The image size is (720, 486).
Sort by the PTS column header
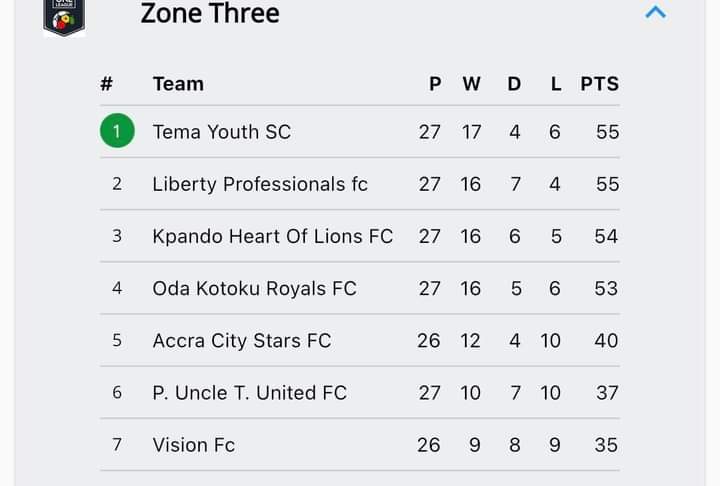[600, 84]
